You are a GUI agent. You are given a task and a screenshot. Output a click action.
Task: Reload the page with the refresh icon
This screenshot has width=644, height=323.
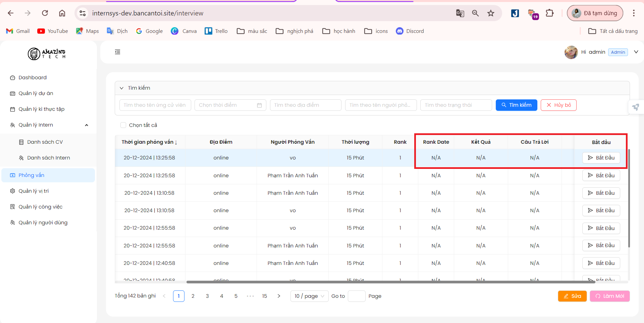(45, 13)
